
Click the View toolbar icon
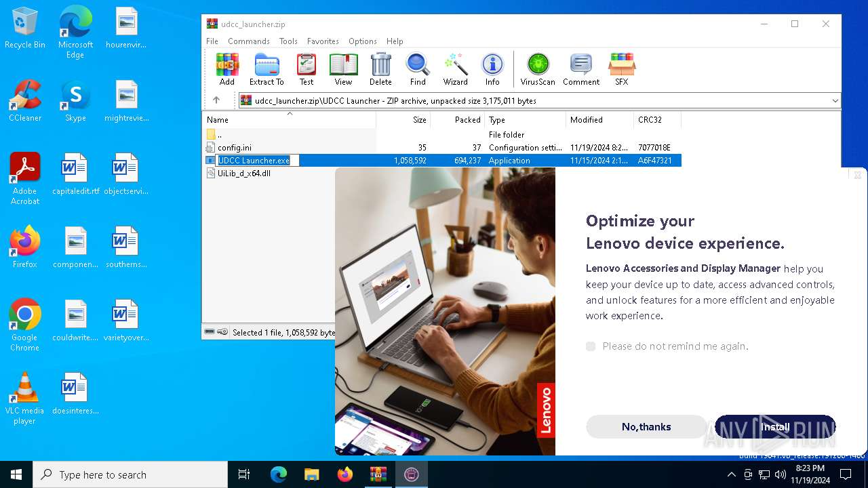[343, 69]
